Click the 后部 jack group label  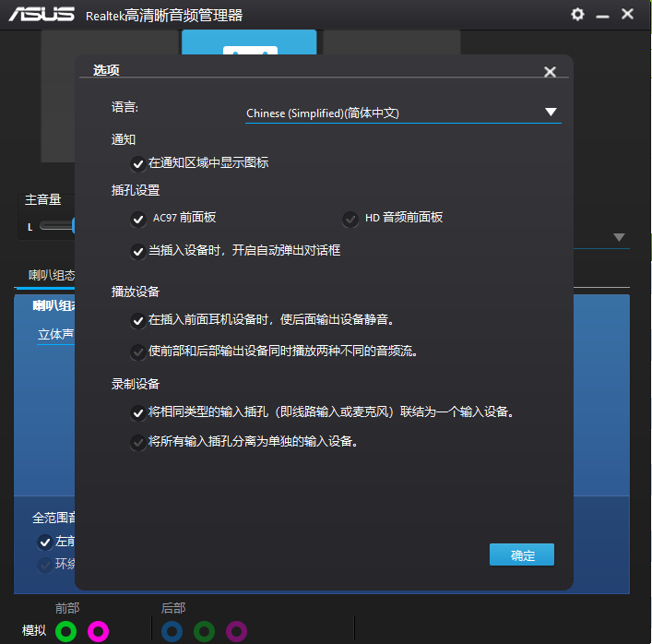[173, 608]
